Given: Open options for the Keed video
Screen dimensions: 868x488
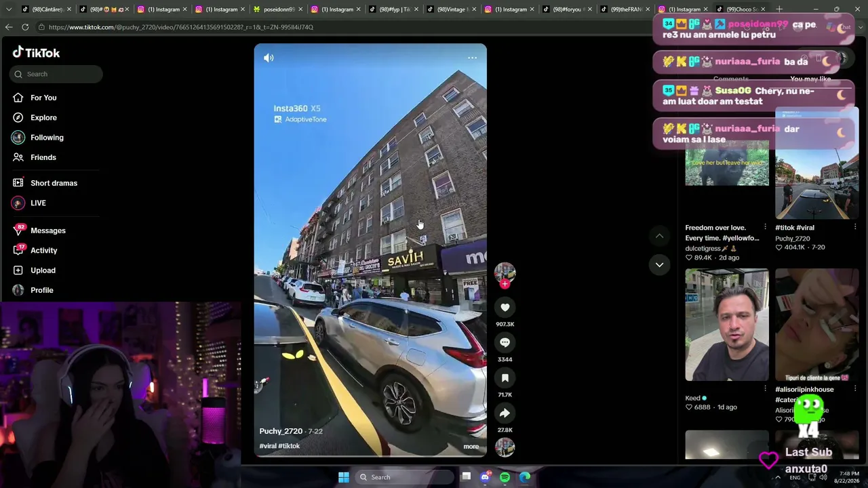Looking at the screenshot, I should pyautogui.click(x=766, y=389).
